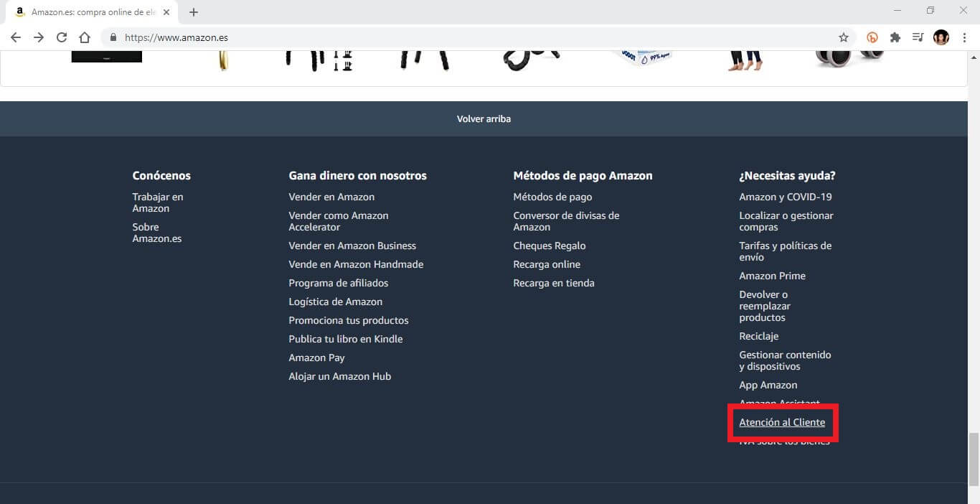Open Publica tu libro en Kindle link
The height and width of the screenshot is (504, 980).
click(x=346, y=339)
